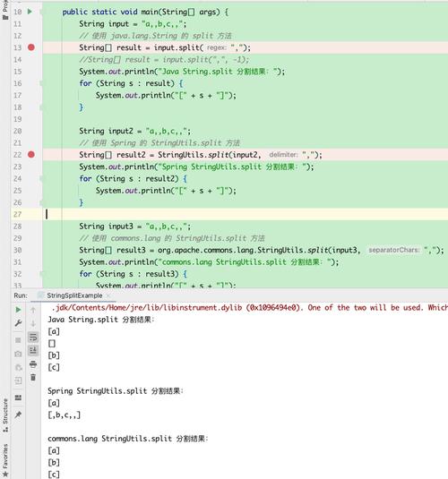Click 'String input3' declaration on line 28

point(135,227)
